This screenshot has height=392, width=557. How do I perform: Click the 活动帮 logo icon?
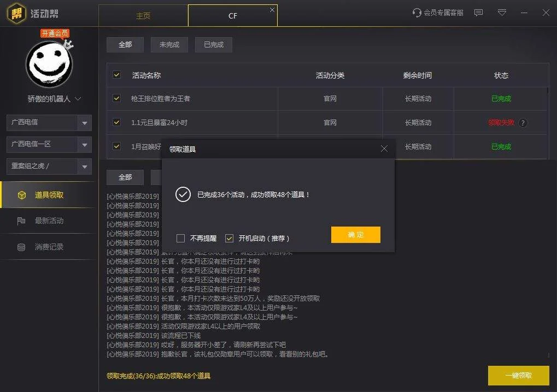[x=16, y=13]
